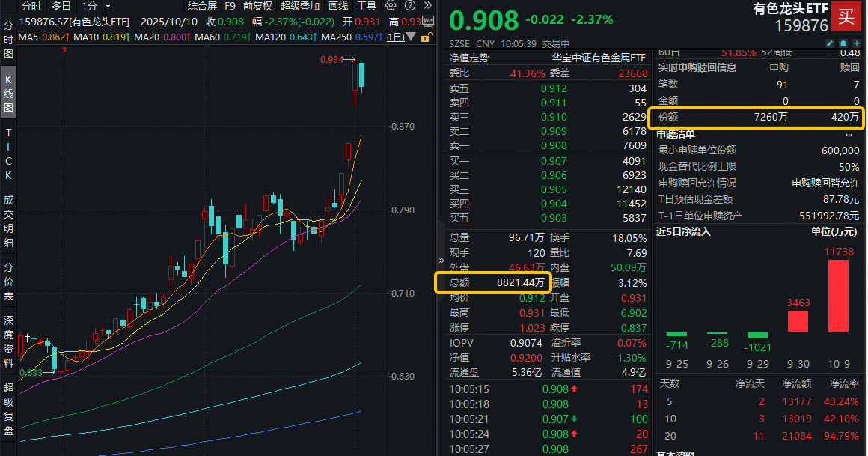This screenshot has height=456, width=868.
Task: Open the 综合屏 composite screen view
Action: pyautogui.click(x=204, y=6)
